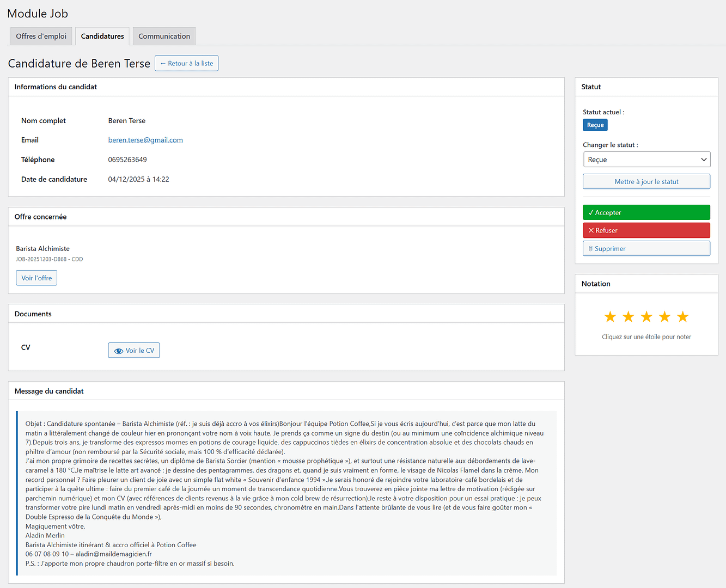Click Voir l'offre for Barista Alchimiste
Screen dimensions: 726x588
pyautogui.click(x=36, y=278)
